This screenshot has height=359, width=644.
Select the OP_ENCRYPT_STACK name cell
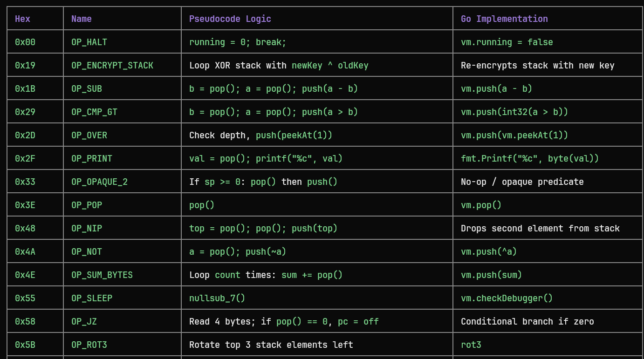(x=123, y=65)
